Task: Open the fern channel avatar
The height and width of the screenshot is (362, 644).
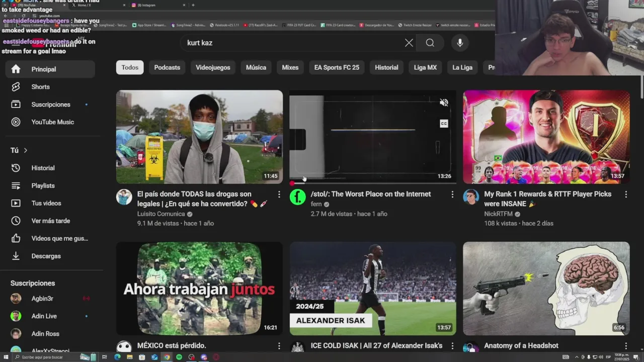Action: 298,197
